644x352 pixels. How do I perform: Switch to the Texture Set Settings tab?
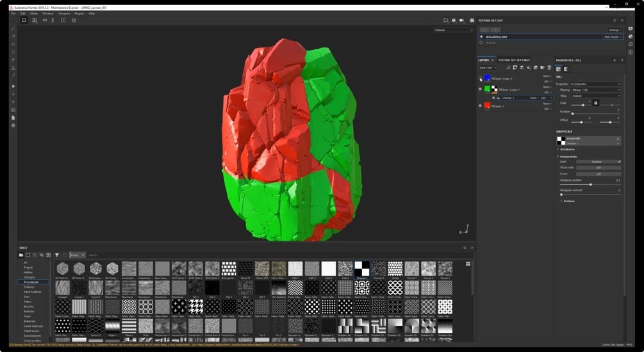pyautogui.click(x=514, y=60)
